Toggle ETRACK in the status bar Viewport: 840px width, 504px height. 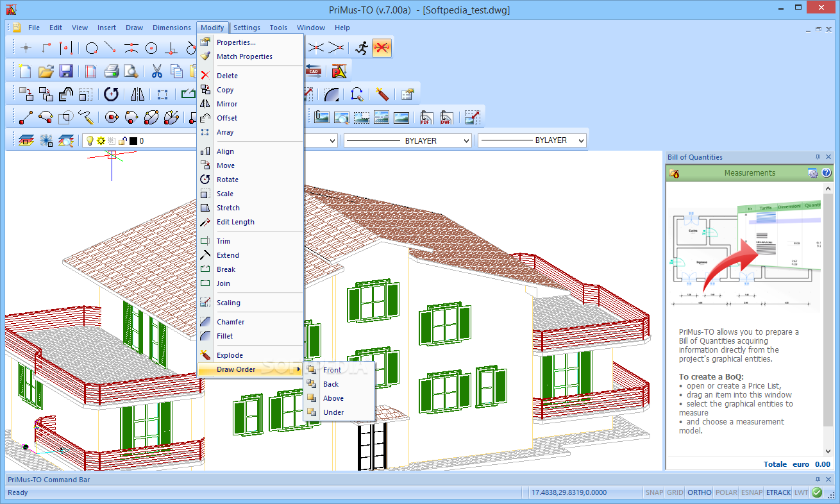778,492
